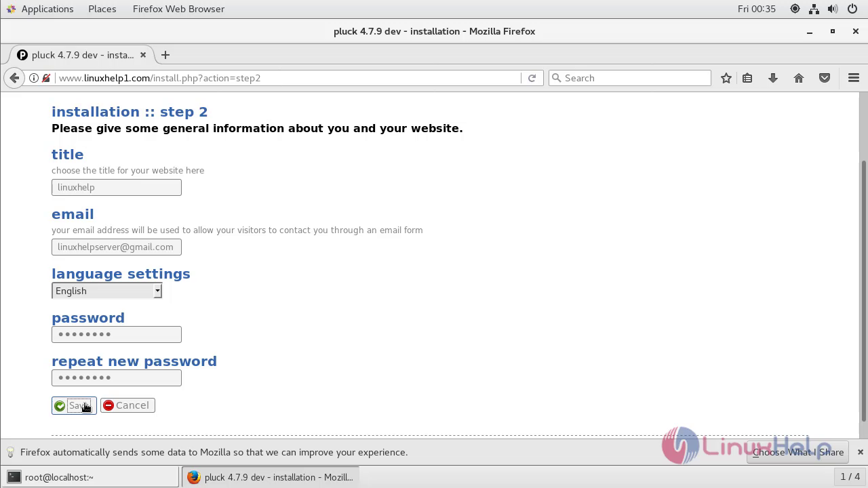Open the Downloads arrow icon
Image resolution: width=868 pixels, height=488 pixels.
pyautogui.click(x=773, y=78)
